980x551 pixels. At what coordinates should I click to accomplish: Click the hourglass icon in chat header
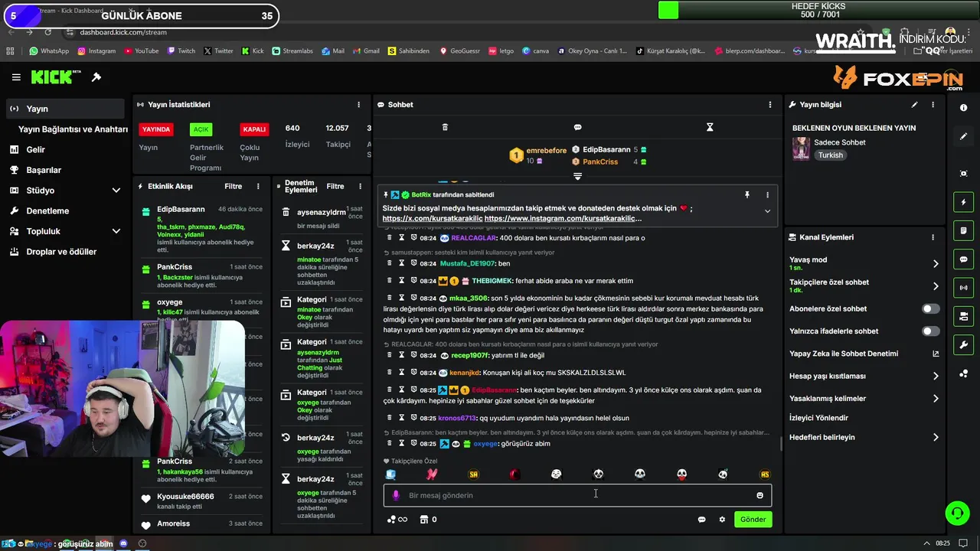click(x=710, y=127)
